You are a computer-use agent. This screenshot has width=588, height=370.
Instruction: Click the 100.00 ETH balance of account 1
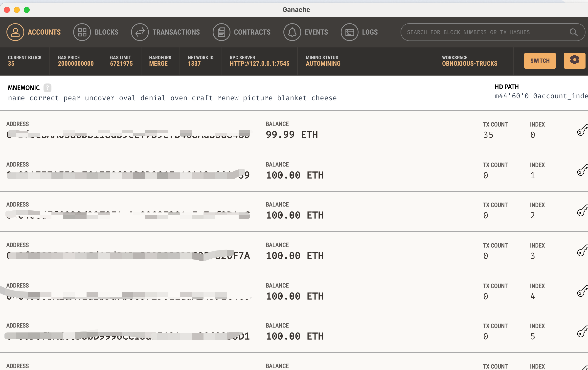295,175
